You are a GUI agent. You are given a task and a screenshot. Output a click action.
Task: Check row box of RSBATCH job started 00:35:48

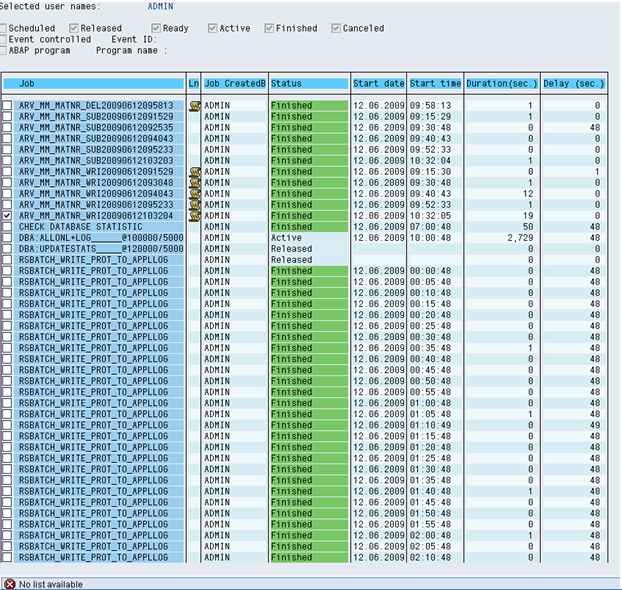pos(7,348)
